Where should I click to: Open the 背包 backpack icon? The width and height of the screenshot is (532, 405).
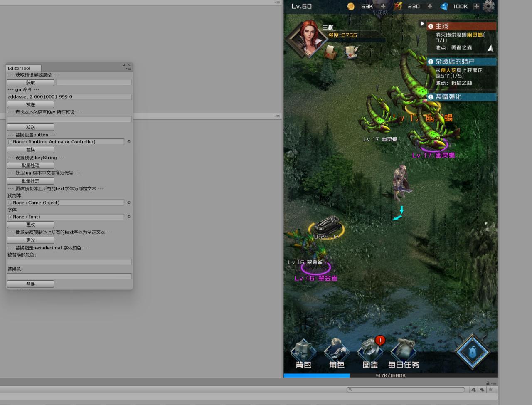[x=303, y=354]
